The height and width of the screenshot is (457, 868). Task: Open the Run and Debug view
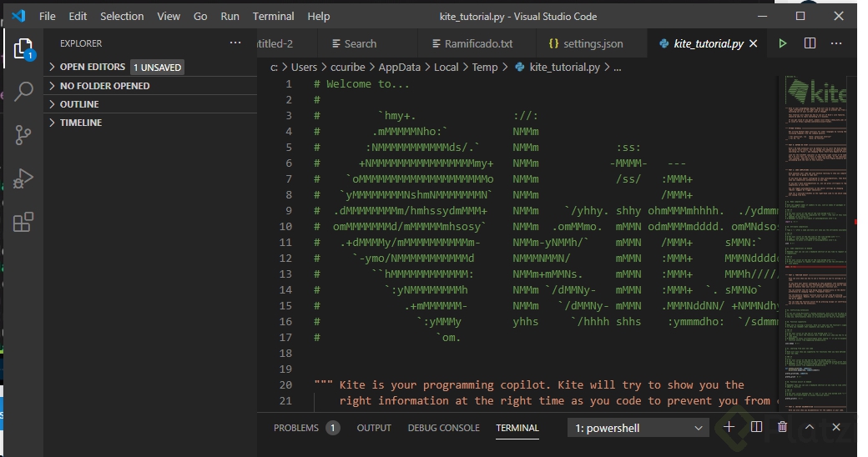click(23, 178)
